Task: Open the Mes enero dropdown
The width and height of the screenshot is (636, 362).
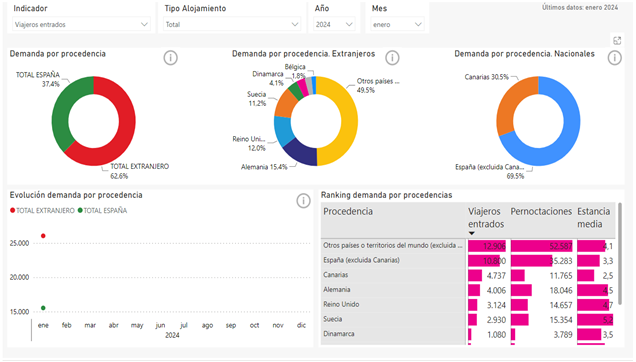Action: (398, 24)
